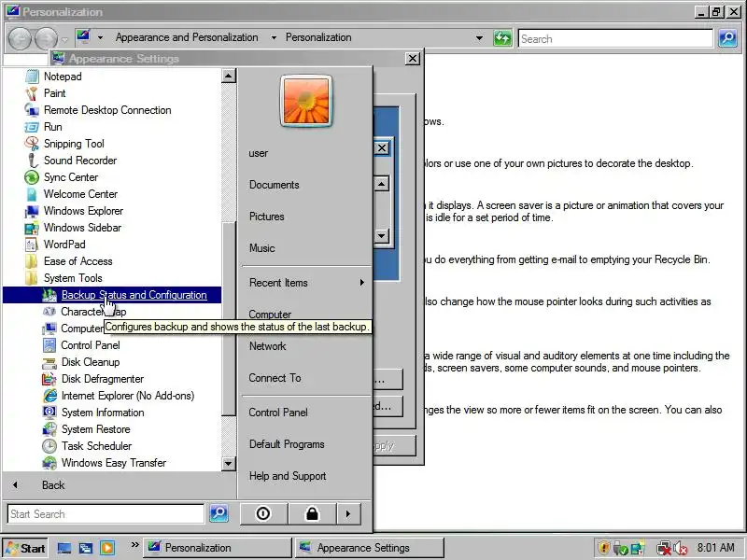
Task: Open Character Map icon
Action: point(49,312)
